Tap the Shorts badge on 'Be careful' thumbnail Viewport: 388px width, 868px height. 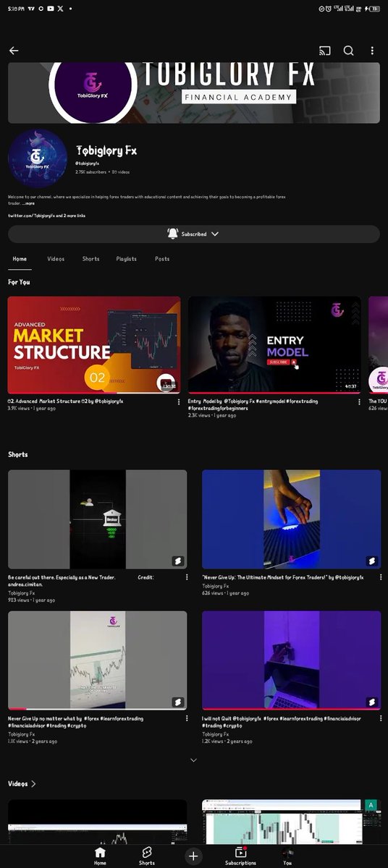coord(177,561)
